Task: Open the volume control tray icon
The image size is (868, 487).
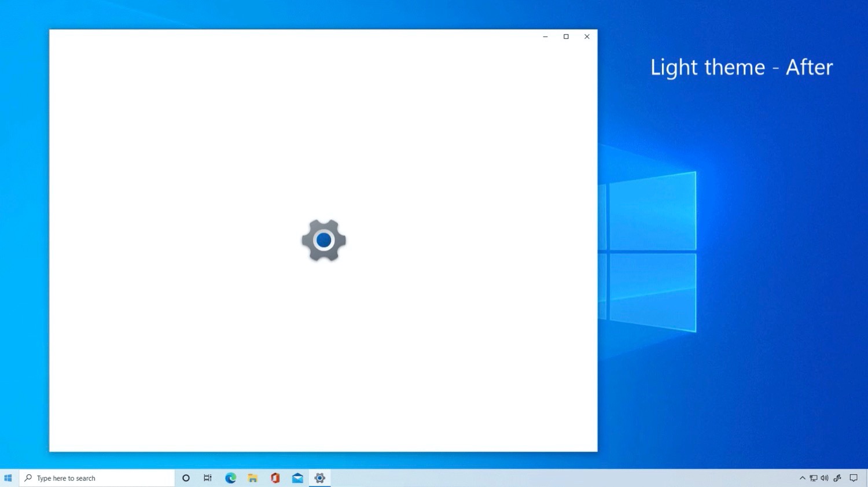Action: point(825,478)
